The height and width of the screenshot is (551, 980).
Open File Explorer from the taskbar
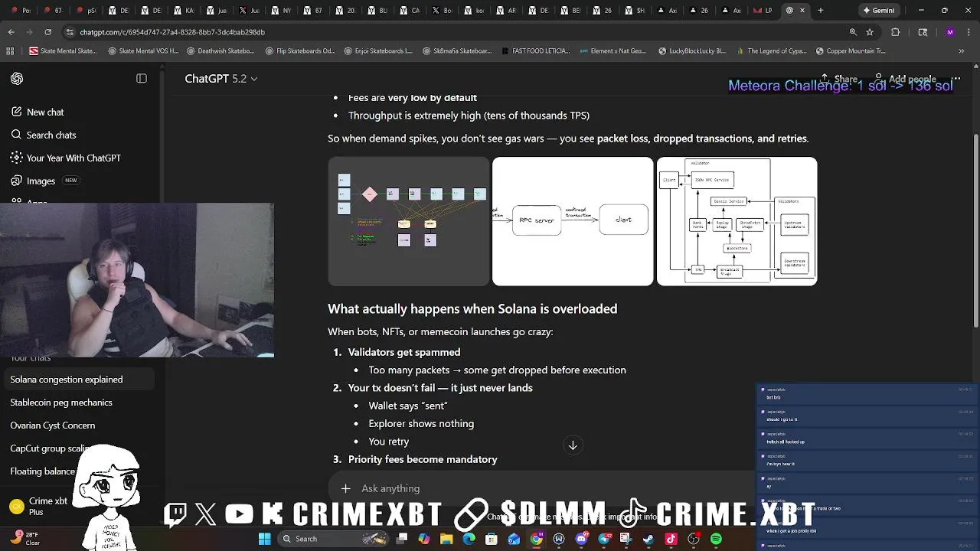point(446,539)
